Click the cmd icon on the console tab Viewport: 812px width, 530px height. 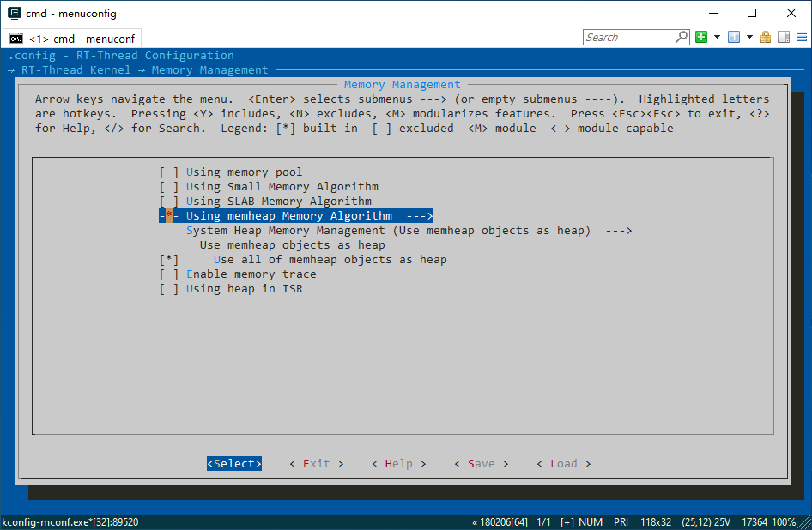coord(16,39)
